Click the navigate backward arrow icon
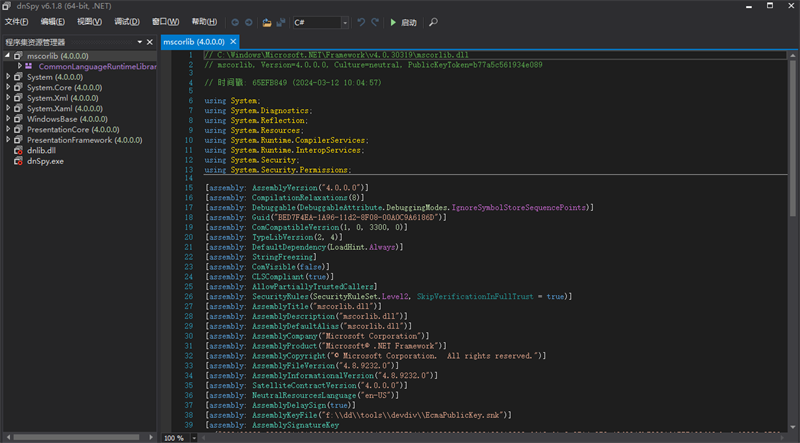Viewport: 800px width, 443px height. pyautogui.click(x=234, y=22)
